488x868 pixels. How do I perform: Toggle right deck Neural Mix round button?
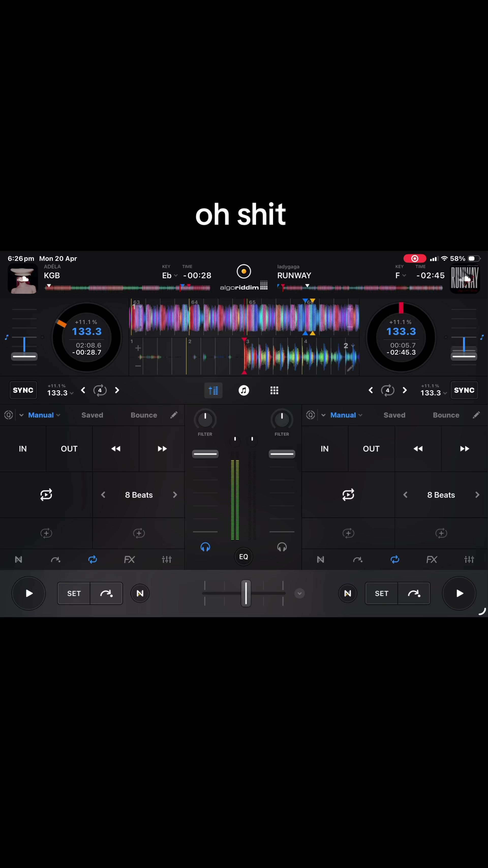pyautogui.click(x=348, y=594)
